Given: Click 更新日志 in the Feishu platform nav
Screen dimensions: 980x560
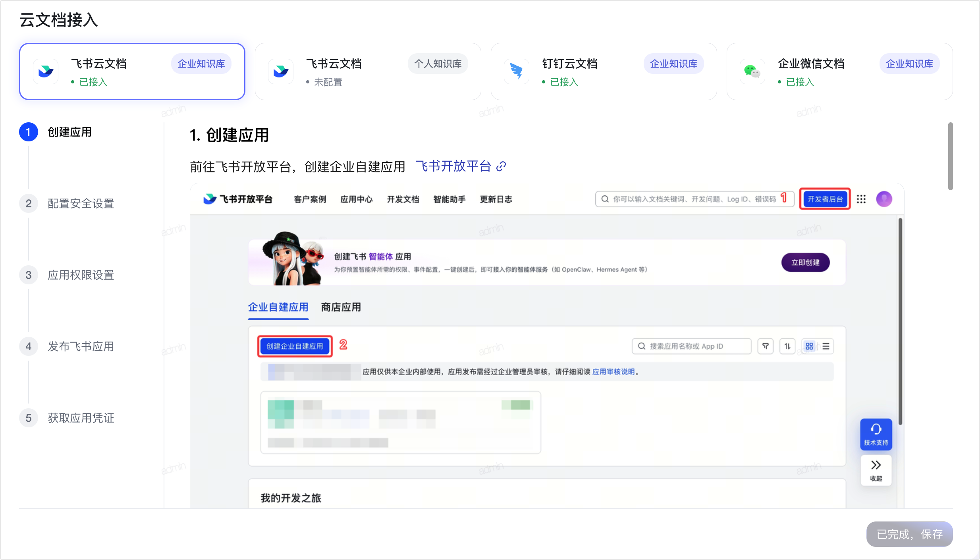Looking at the screenshot, I should [x=496, y=199].
